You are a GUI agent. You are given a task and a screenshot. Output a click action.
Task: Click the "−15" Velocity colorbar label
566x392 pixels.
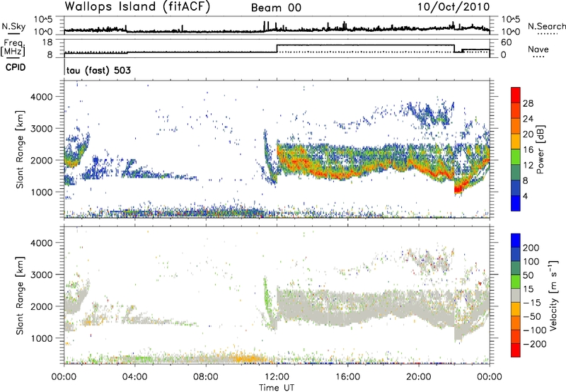pos(532,303)
